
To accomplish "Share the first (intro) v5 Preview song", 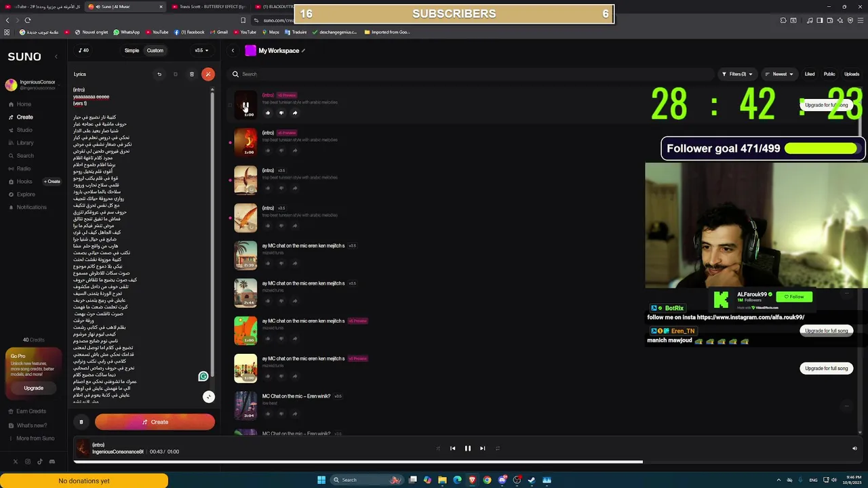I will [295, 113].
